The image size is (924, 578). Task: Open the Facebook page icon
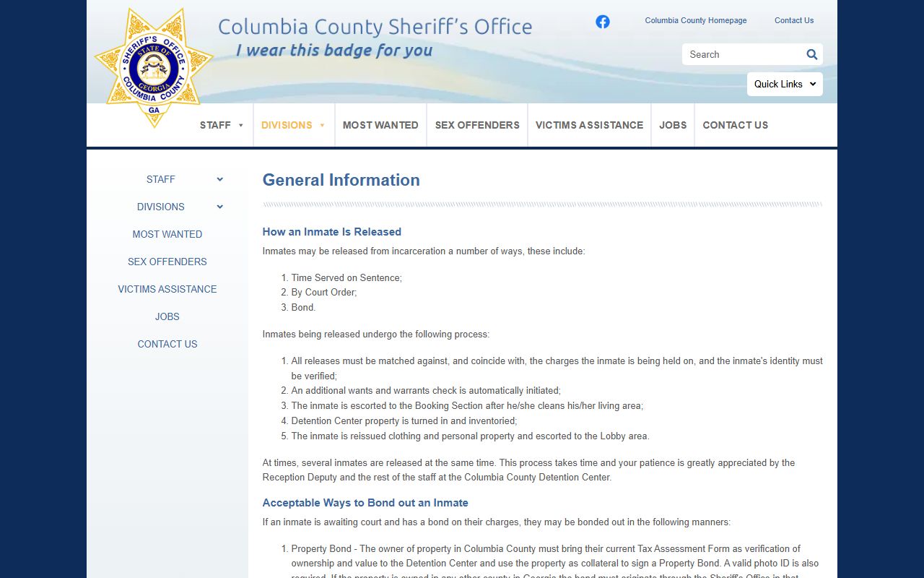point(603,22)
